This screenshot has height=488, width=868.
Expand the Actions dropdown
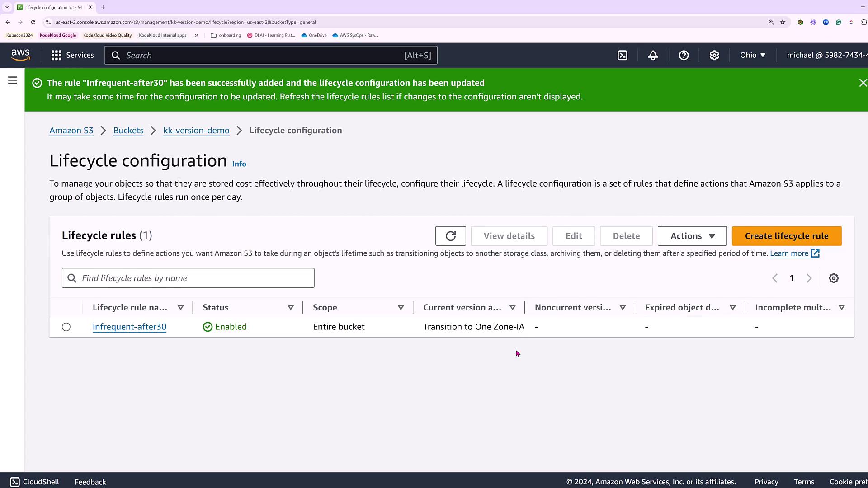692,236
